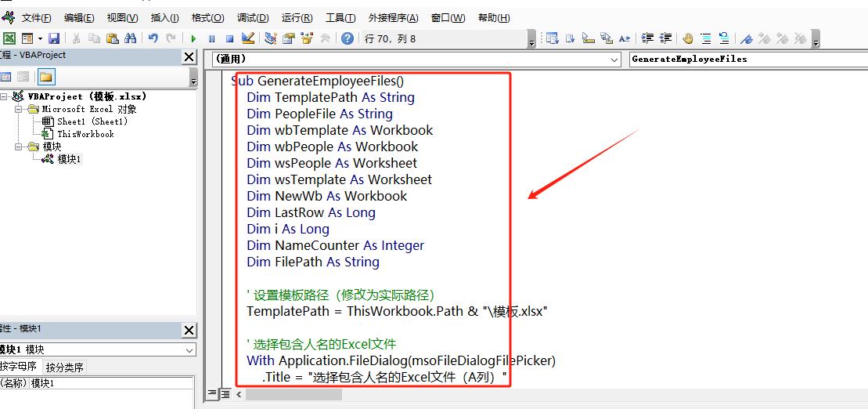
Task: Open the 运行(R) menu
Action: [x=297, y=18]
